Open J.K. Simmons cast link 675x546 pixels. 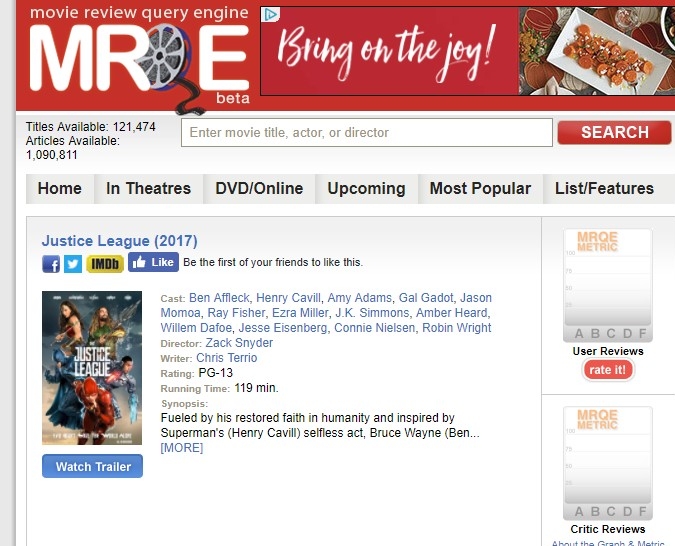(x=372, y=313)
